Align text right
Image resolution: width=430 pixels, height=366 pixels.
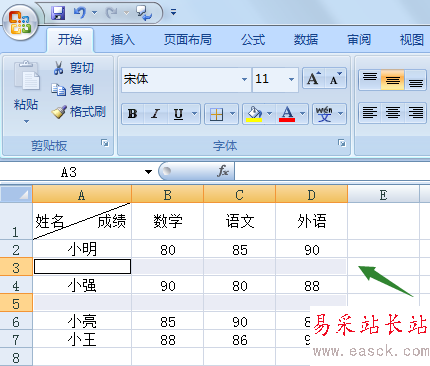pos(415,113)
